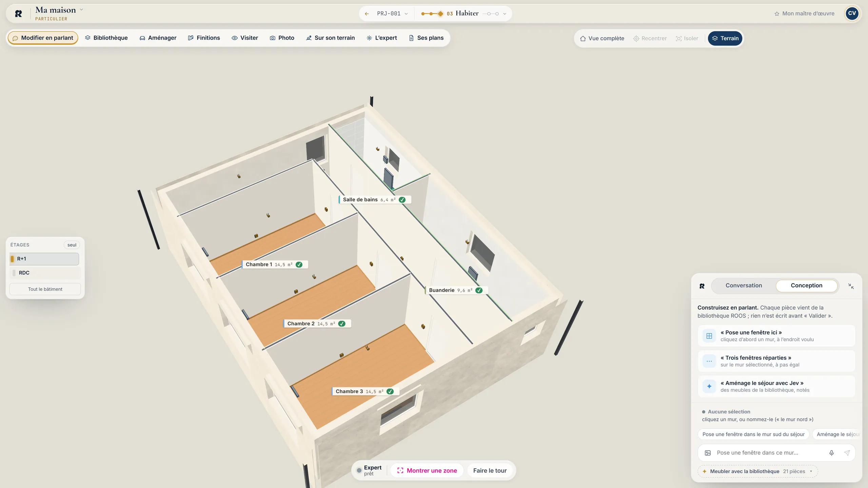Send the message with the paper plane icon
Viewport: 868px width, 488px height.
[x=847, y=453]
